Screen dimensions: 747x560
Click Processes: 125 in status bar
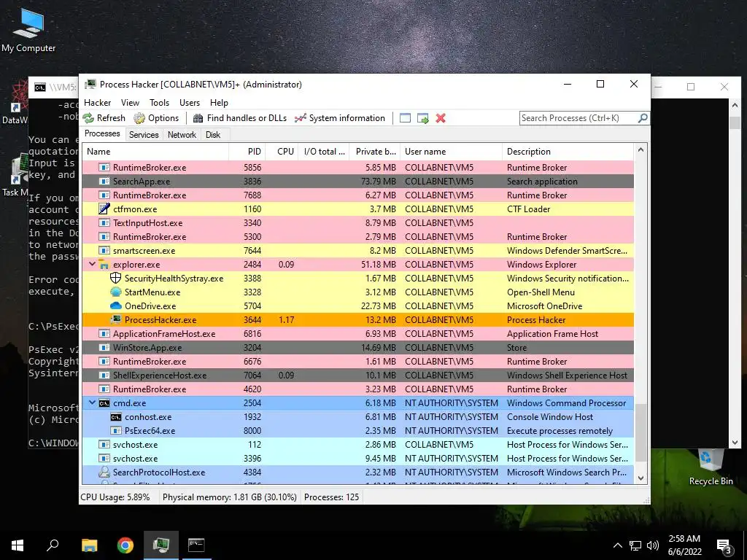pos(332,497)
